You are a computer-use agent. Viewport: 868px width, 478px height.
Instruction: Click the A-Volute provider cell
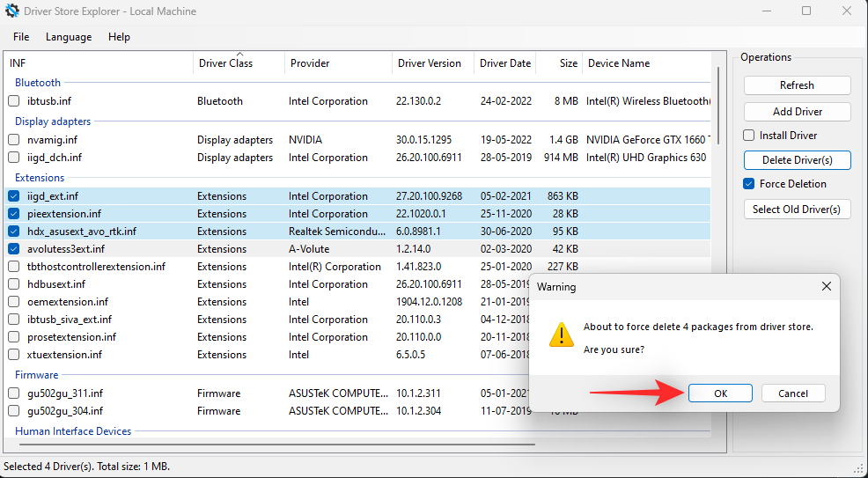pos(309,249)
